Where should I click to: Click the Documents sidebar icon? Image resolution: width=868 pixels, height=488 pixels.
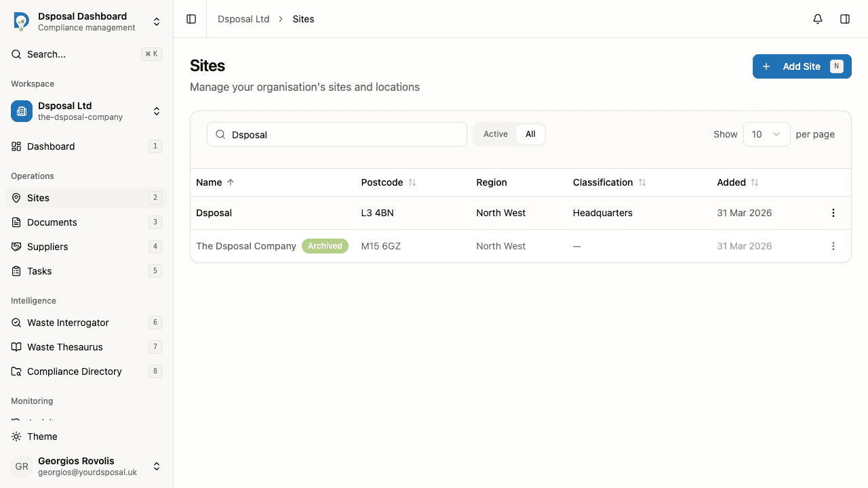16,222
